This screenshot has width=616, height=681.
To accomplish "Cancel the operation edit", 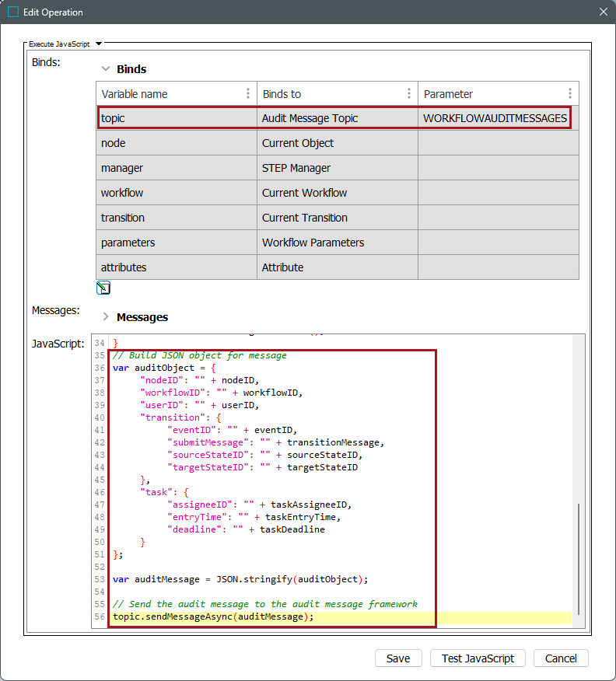I will (x=561, y=658).
